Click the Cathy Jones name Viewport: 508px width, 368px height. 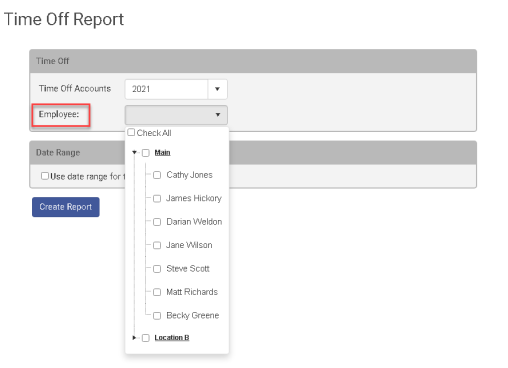189,175
